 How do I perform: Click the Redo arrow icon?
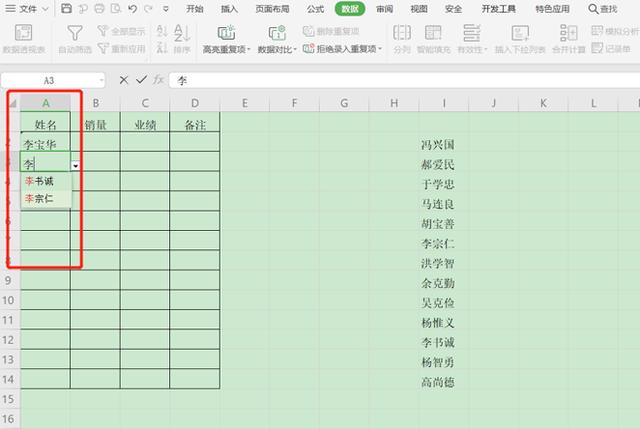click(148, 8)
